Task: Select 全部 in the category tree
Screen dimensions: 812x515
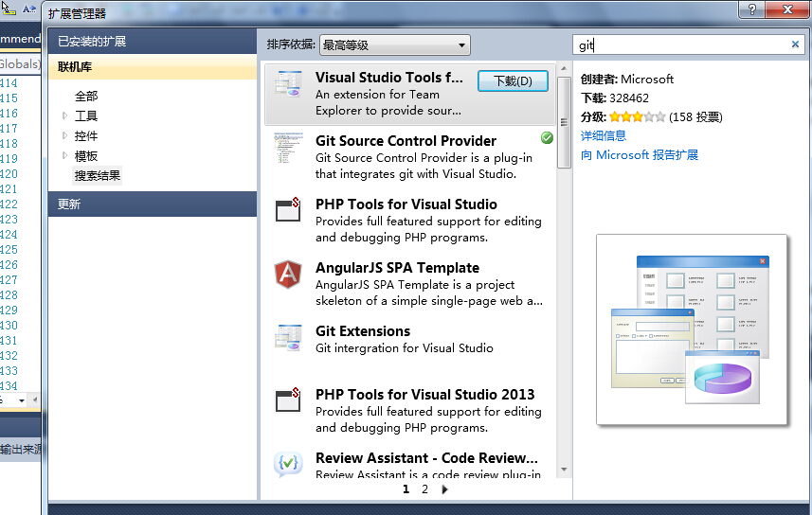Action: [x=86, y=96]
